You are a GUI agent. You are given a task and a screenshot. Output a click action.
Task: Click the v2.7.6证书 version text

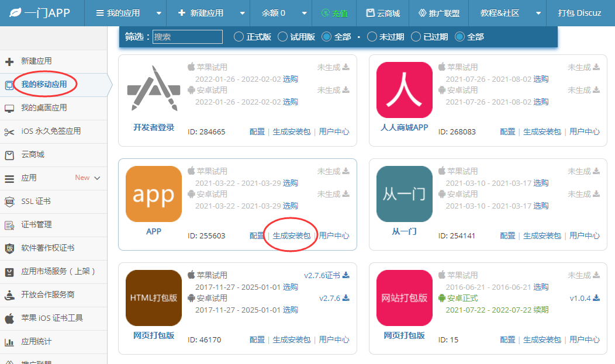click(x=322, y=275)
